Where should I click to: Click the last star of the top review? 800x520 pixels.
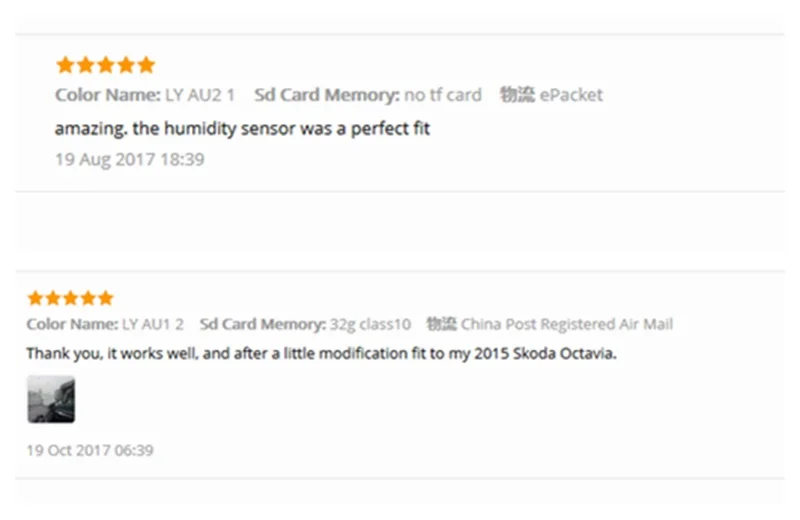[146, 65]
